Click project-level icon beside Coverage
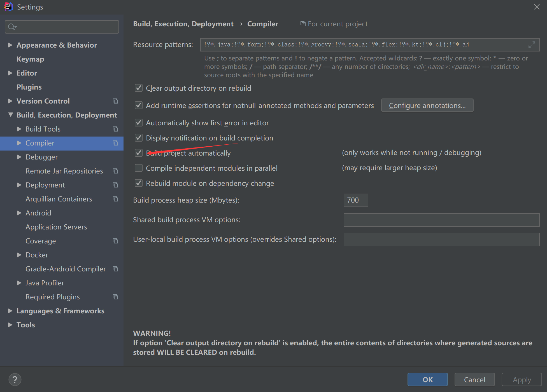This screenshot has width=547, height=392. click(115, 241)
